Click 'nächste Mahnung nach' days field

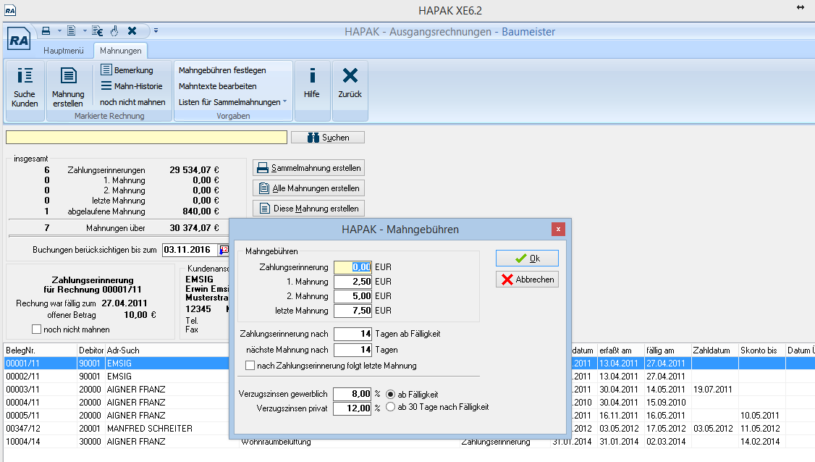pos(352,350)
